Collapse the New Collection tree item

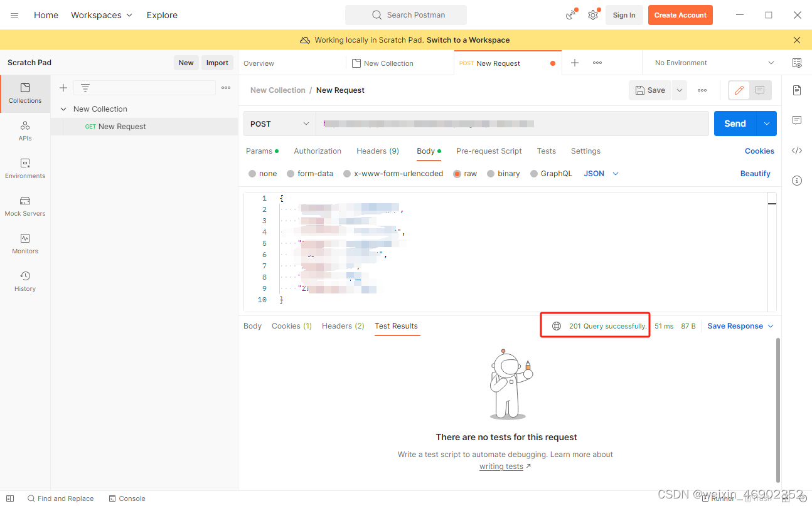[63, 108]
